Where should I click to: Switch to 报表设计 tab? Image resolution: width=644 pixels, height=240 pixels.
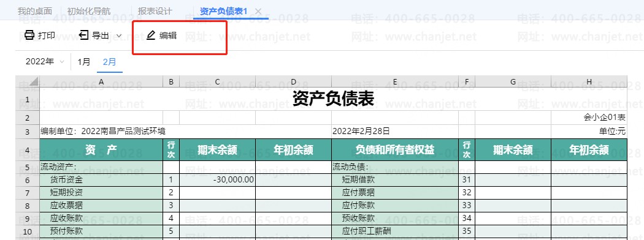pos(155,11)
